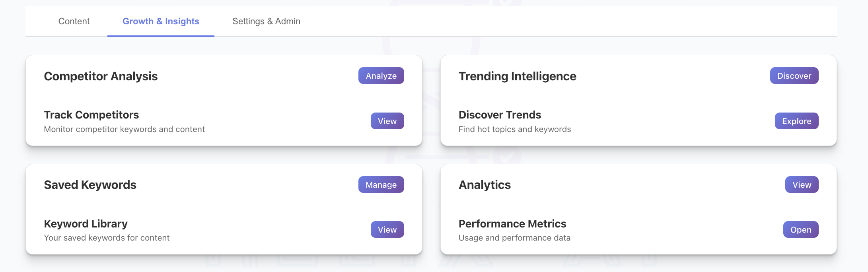Click the Discover button for Trending Intelligence
Viewport: 868px width, 272px height.
pyautogui.click(x=794, y=76)
